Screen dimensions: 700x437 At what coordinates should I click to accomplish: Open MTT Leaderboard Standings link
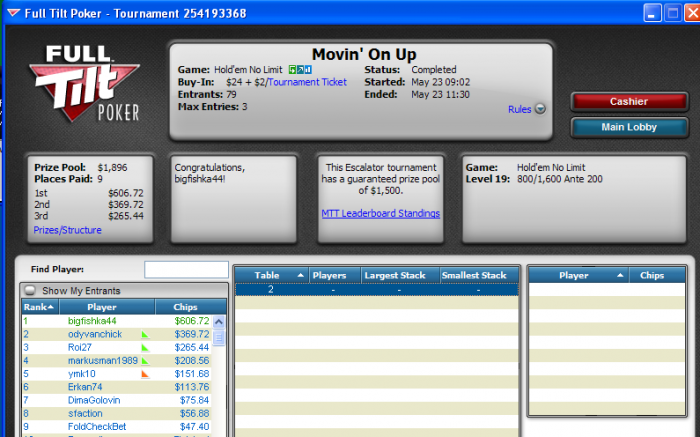381,214
